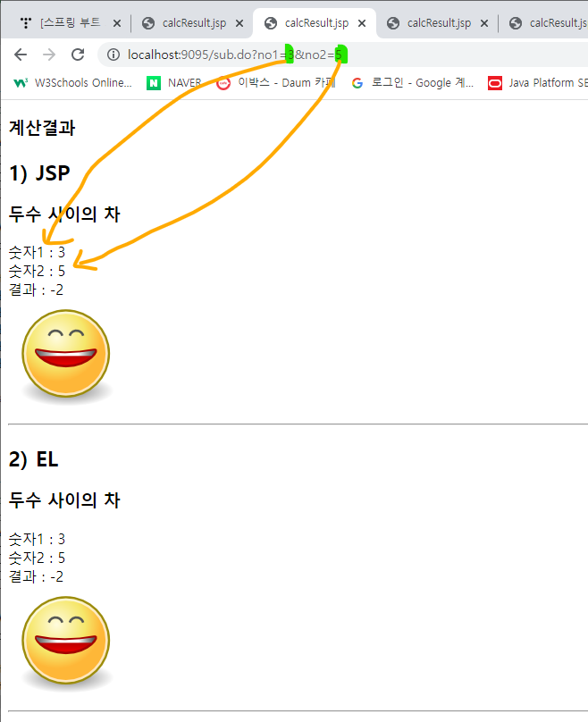Close the 스프링 부트 tab
Viewport: 588px width, 722px height.
(x=117, y=23)
